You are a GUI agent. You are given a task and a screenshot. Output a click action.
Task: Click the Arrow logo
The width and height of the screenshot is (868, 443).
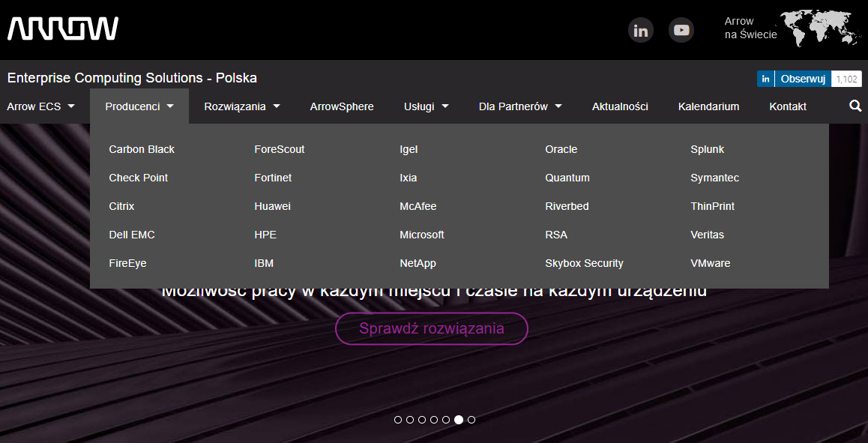[x=62, y=28]
